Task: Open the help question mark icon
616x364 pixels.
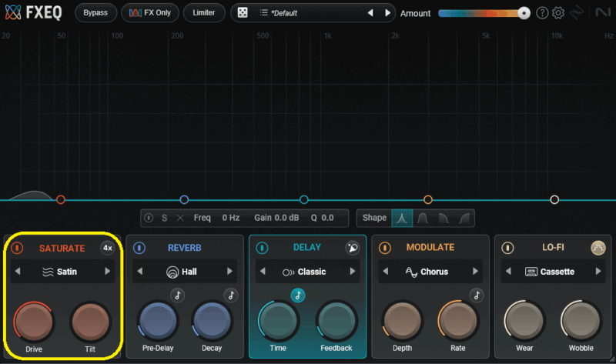Action: [542, 13]
